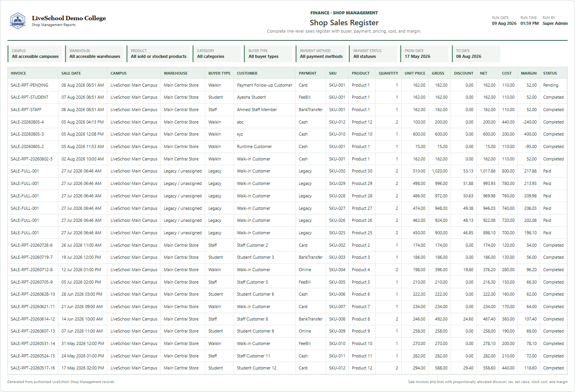
Task: Click customer 'Student Customer 3'
Action: click(255, 257)
